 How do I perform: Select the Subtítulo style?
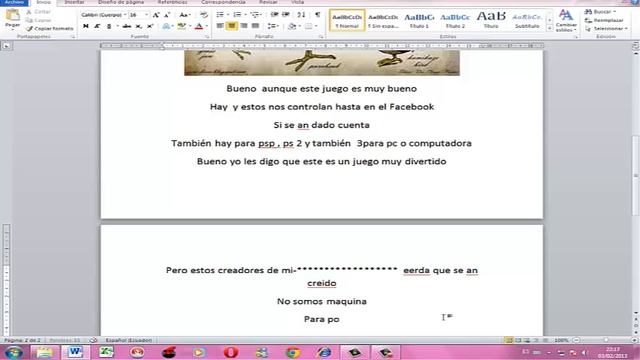point(527,20)
